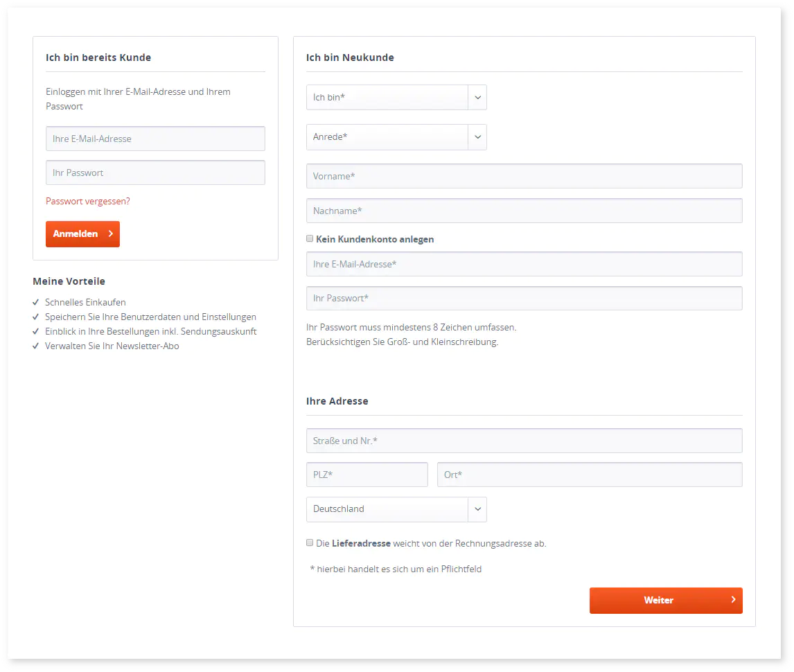The image size is (794, 672).
Task: Enable Kein Kundenkonto anlegen checkbox
Action: coord(310,239)
